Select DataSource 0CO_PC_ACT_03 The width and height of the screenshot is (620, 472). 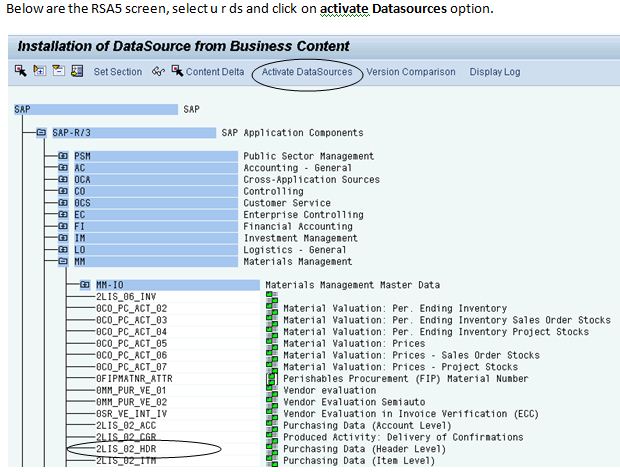(x=132, y=320)
